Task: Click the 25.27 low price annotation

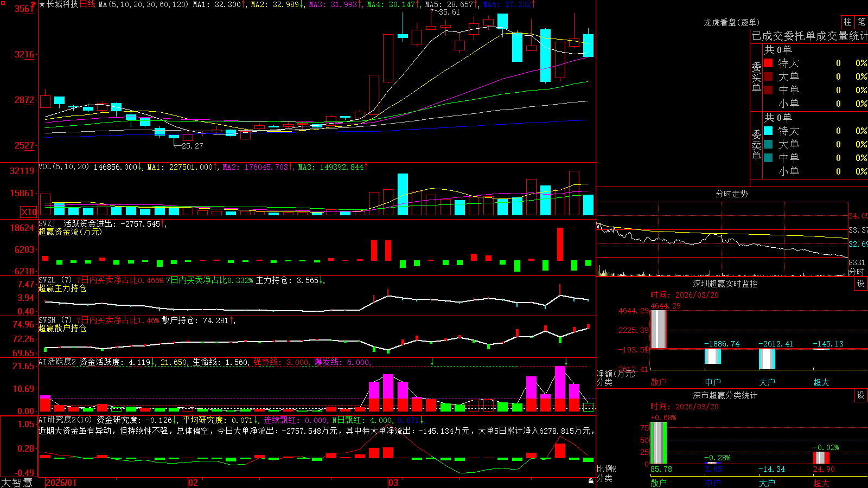Action: pyautogui.click(x=193, y=146)
